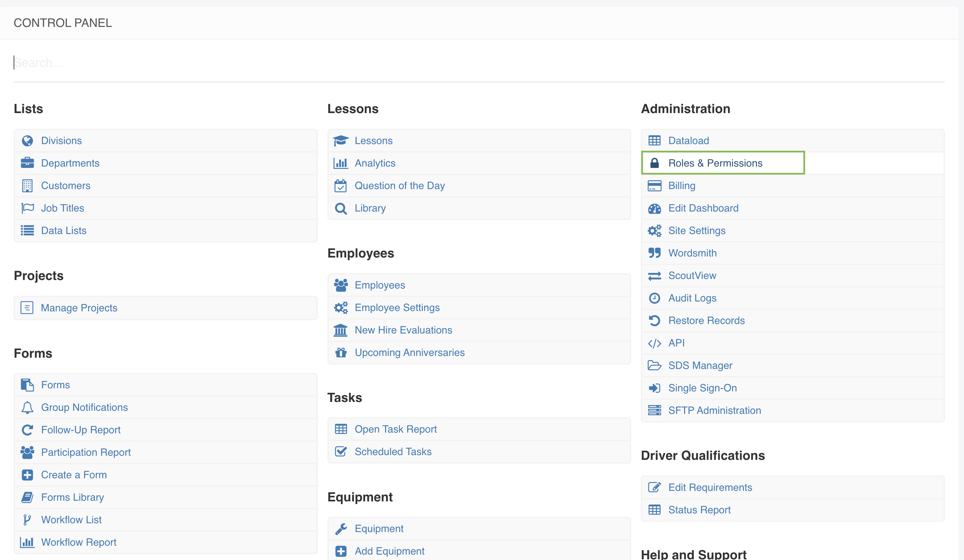The height and width of the screenshot is (560, 964).
Task: Open the Wordsmith page
Action: click(693, 253)
